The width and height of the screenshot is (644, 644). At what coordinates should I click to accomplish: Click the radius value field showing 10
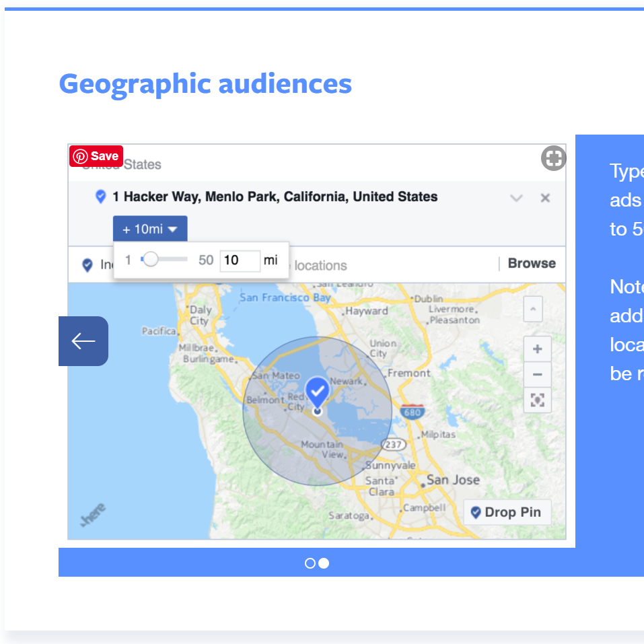(x=240, y=260)
